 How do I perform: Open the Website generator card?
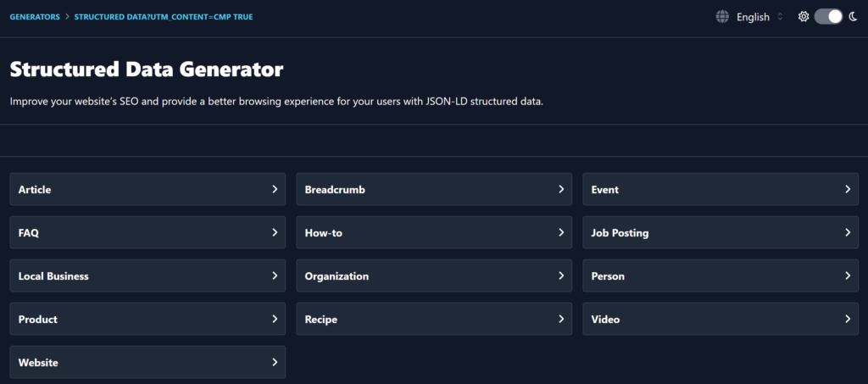click(x=147, y=363)
